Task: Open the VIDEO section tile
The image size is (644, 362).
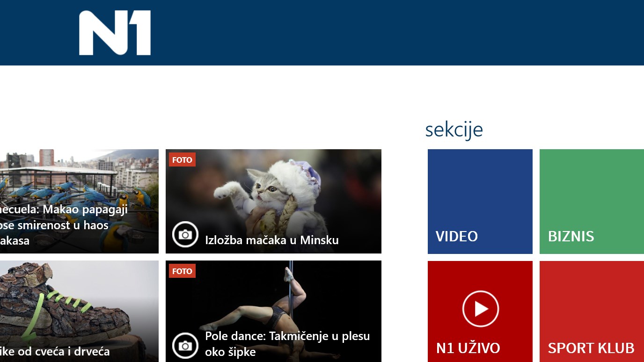Action: tap(480, 202)
